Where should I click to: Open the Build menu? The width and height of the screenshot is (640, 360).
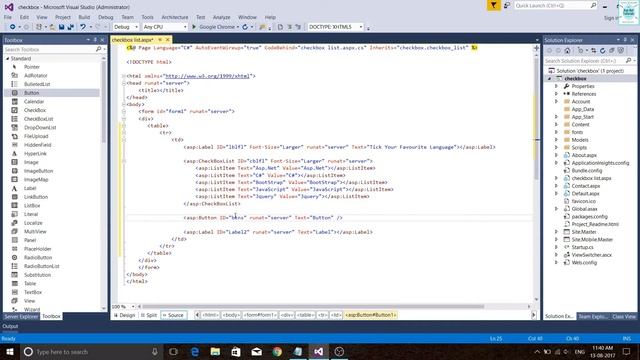(x=84, y=17)
